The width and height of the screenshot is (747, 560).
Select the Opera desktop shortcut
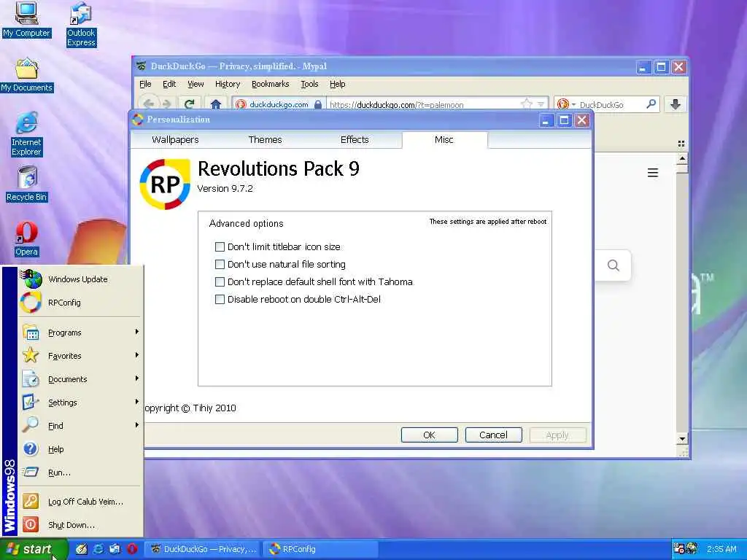point(26,239)
